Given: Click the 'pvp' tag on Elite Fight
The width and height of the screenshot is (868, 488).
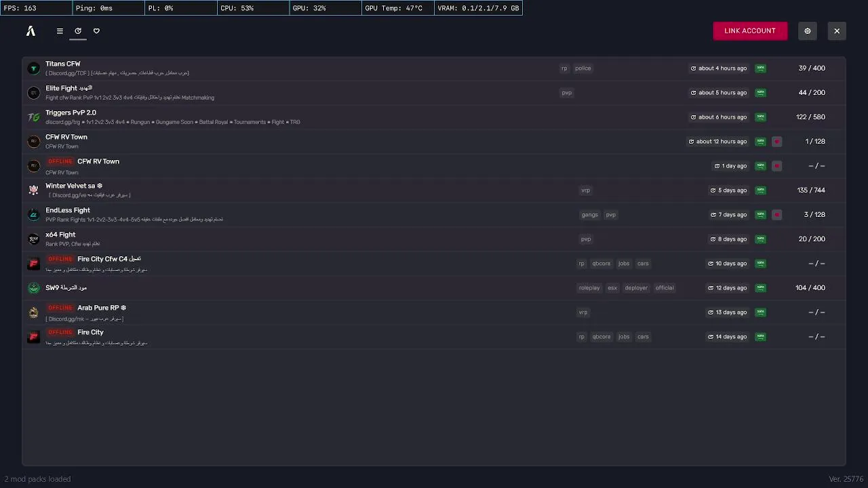Looking at the screenshot, I should (567, 93).
